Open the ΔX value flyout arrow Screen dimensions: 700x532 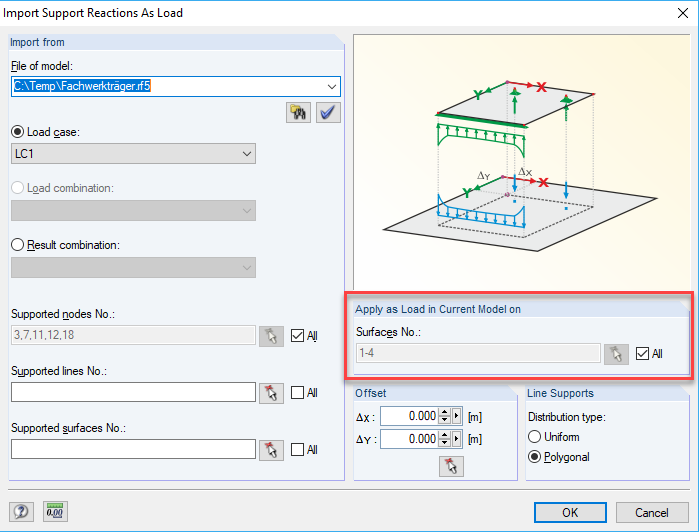pos(456,416)
